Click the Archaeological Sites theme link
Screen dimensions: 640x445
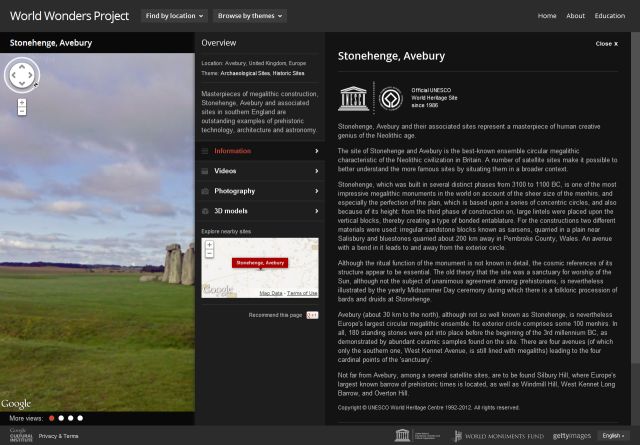click(245, 73)
